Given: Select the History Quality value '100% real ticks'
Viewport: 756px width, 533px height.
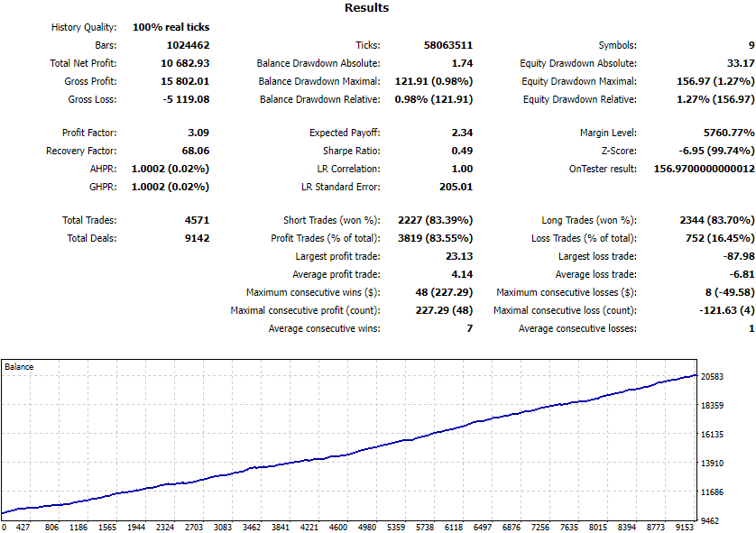Looking at the screenshot, I should click(x=171, y=27).
